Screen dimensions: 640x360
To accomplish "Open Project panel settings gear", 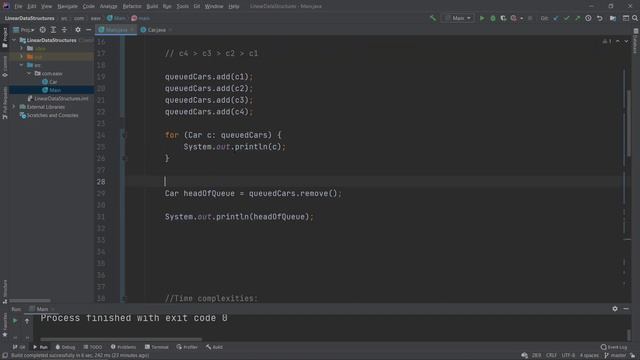I will click(78, 30).
